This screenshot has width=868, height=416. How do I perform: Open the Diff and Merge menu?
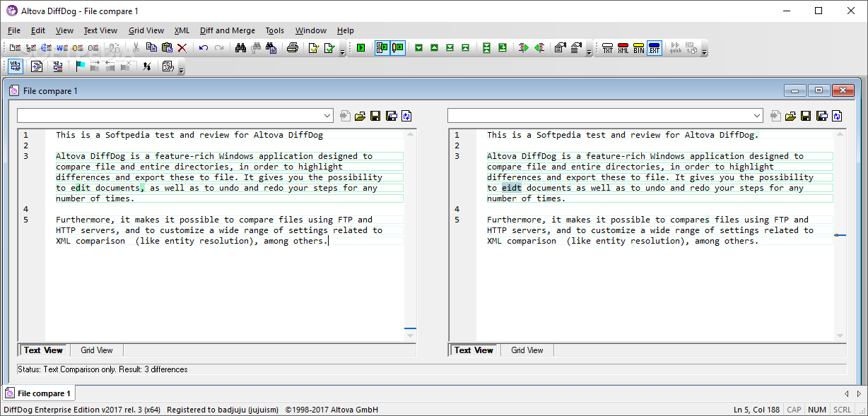click(228, 30)
